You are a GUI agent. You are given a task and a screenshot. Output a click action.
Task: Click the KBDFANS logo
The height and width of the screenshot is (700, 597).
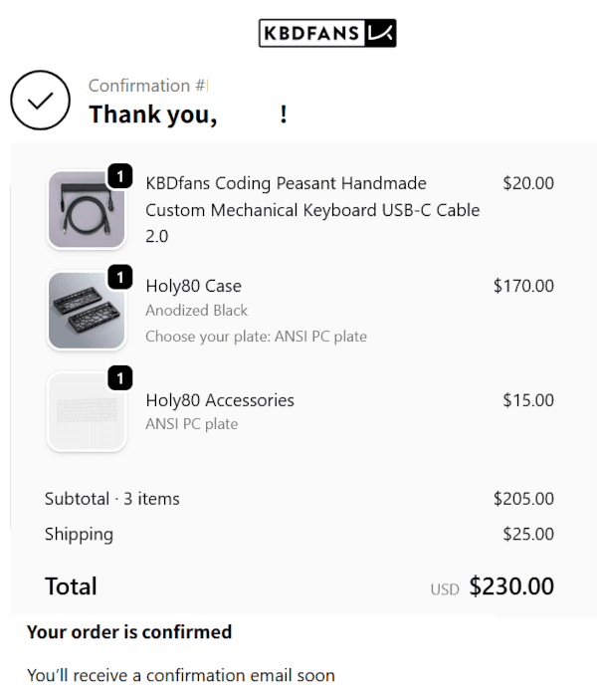[327, 33]
